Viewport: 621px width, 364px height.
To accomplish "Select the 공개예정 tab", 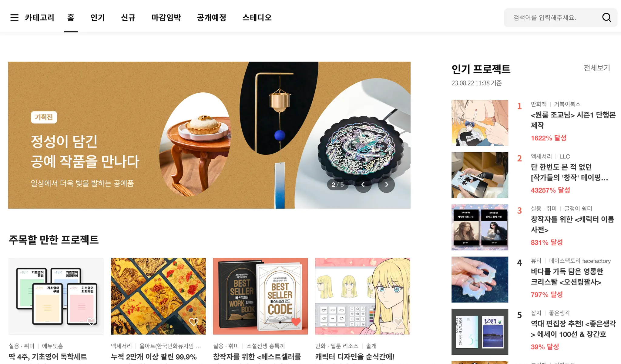I will (212, 18).
